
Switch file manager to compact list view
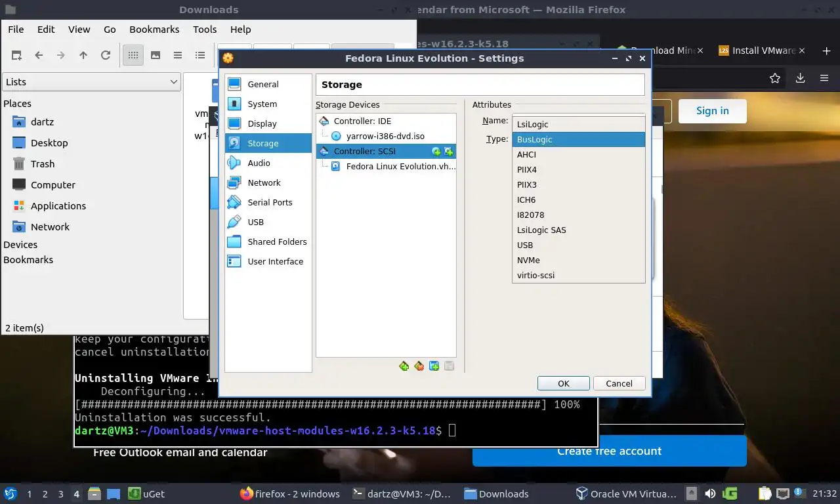178,55
